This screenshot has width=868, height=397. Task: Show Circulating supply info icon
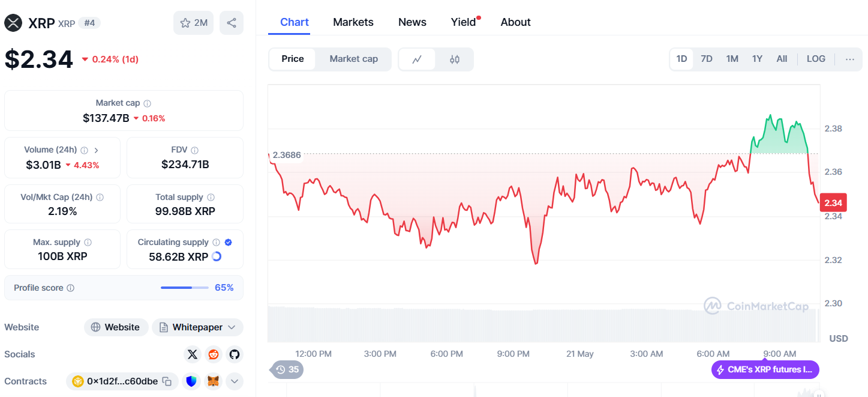tap(216, 242)
